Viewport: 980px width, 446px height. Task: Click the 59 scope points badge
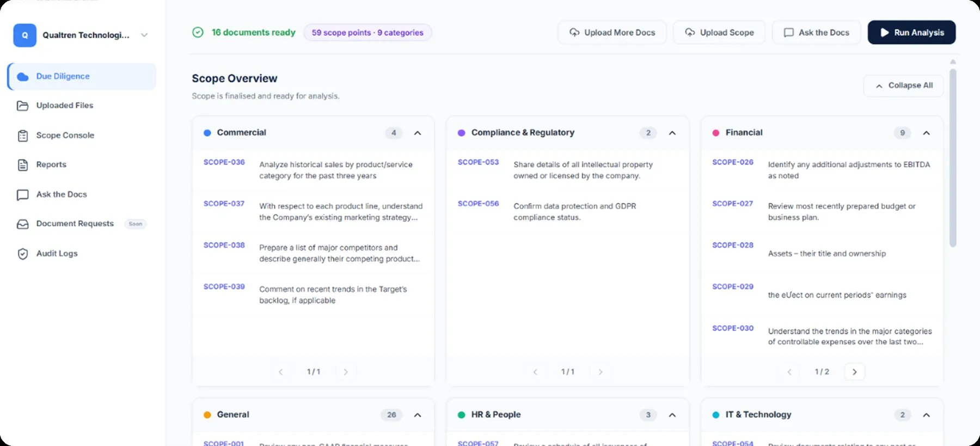pos(367,33)
